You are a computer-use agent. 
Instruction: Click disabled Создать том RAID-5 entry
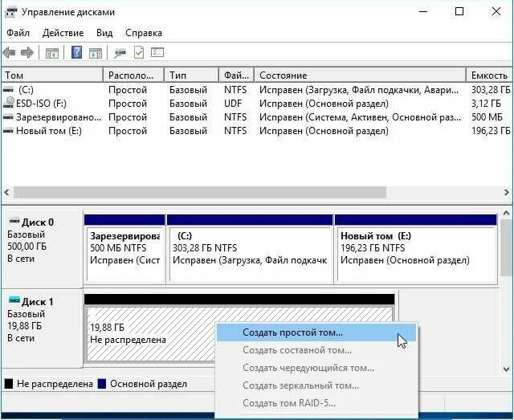pos(316,403)
